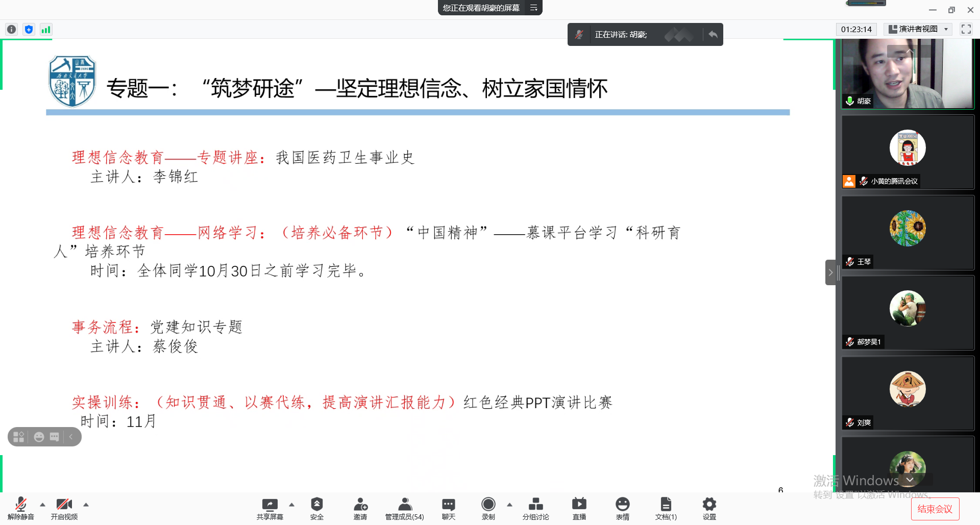Click the 结束会议 end meeting button
This screenshot has height=525, width=980.
tap(935, 509)
